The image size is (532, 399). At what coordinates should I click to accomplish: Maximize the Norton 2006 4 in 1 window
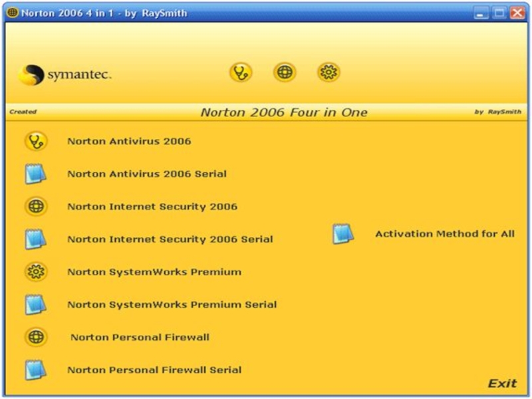[x=499, y=13]
